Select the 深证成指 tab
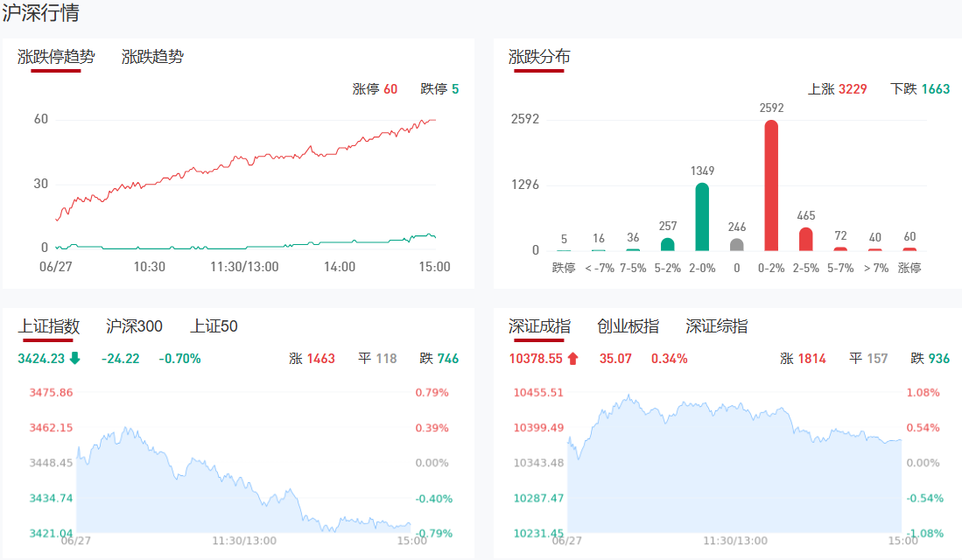Screen dimensions: 962x560 pos(539,326)
